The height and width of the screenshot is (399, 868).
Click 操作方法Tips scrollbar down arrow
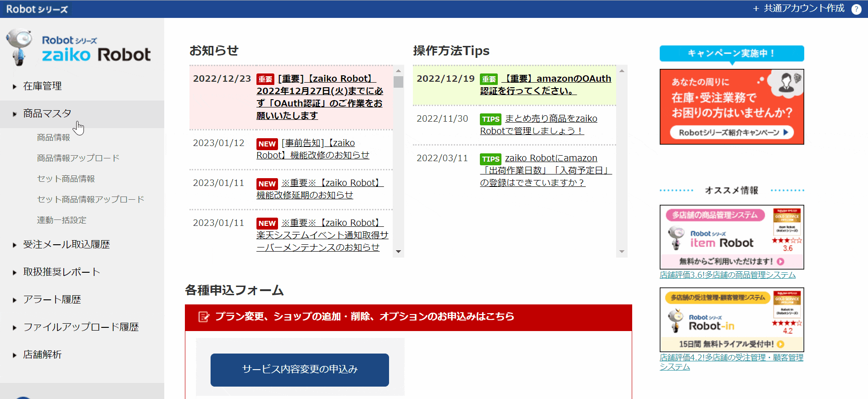click(x=622, y=252)
